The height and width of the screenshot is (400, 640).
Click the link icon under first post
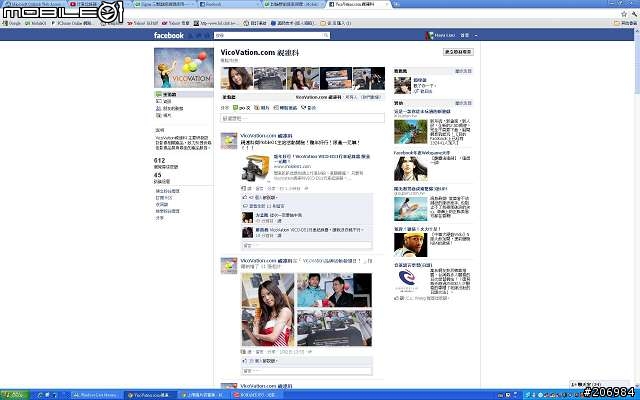click(244, 189)
